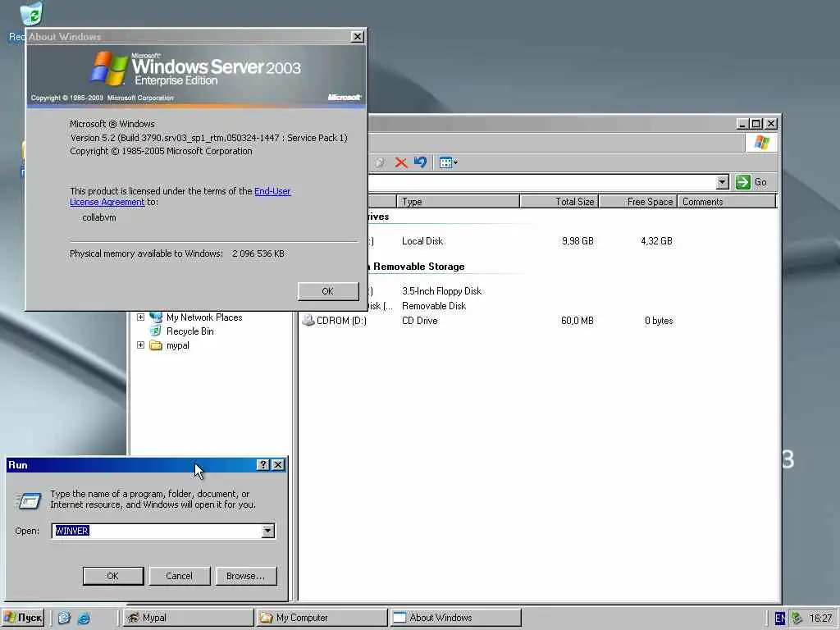The height and width of the screenshot is (630, 840).
Task: Open the Run command history dropdown
Action: [x=268, y=531]
